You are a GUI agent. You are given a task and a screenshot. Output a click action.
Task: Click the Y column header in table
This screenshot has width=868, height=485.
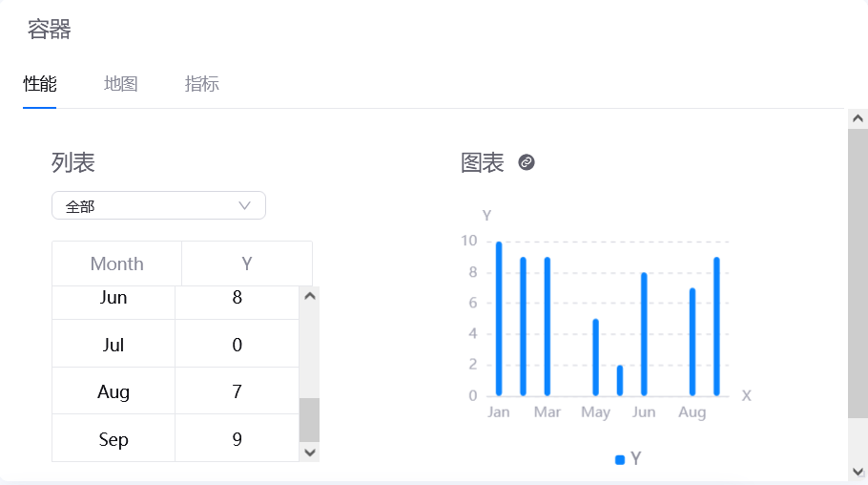[247, 264]
